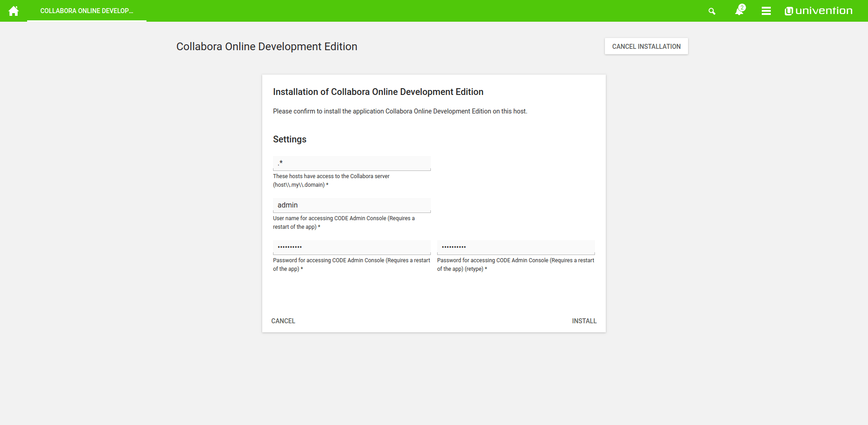This screenshot has height=425, width=868.
Task: Click 'User name for accessing CODE' label
Action: (344, 222)
